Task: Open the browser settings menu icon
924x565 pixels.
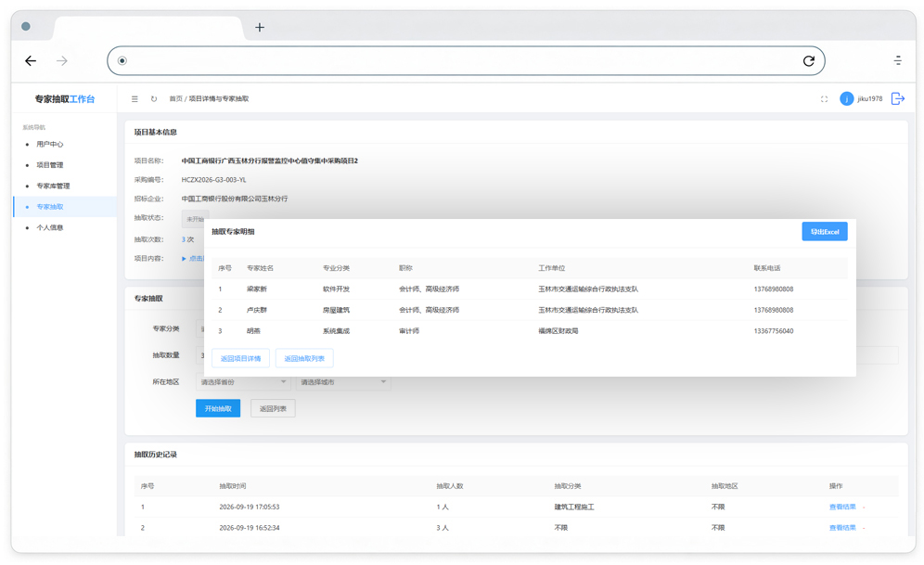Action: click(x=897, y=60)
